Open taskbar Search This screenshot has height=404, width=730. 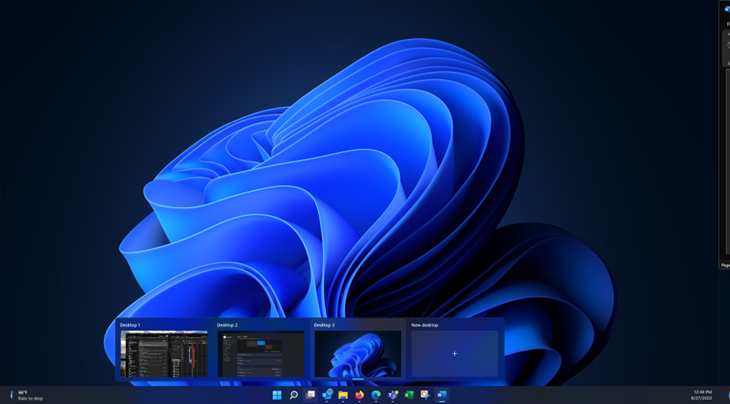point(294,395)
